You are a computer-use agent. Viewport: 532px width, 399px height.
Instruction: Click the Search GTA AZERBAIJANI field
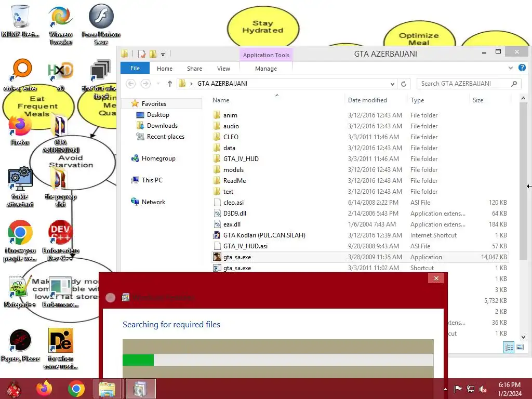click(469, 84)
